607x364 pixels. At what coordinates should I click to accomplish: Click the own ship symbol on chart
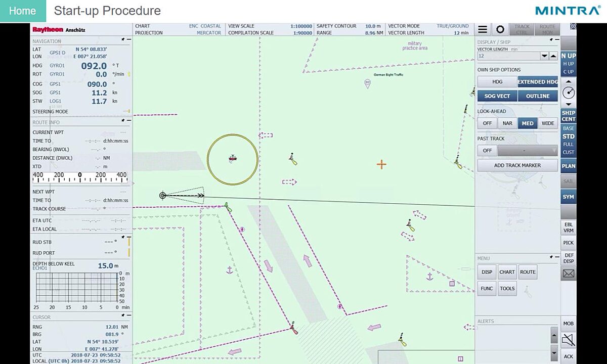(x=163, y=195)
